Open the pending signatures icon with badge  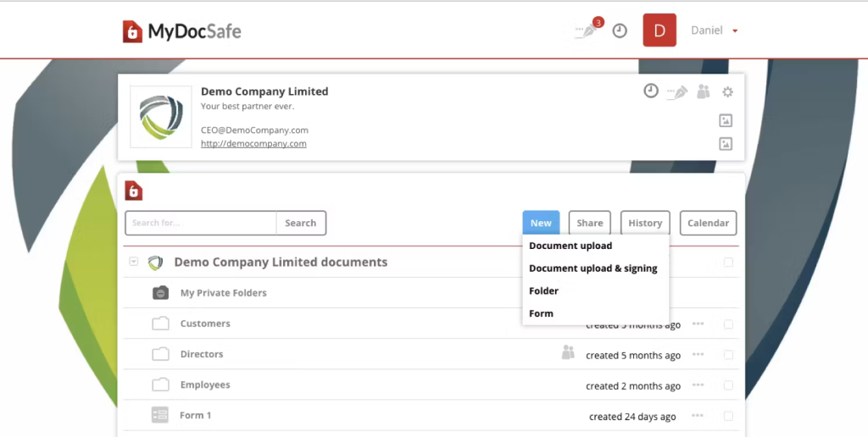pos(587,30)
